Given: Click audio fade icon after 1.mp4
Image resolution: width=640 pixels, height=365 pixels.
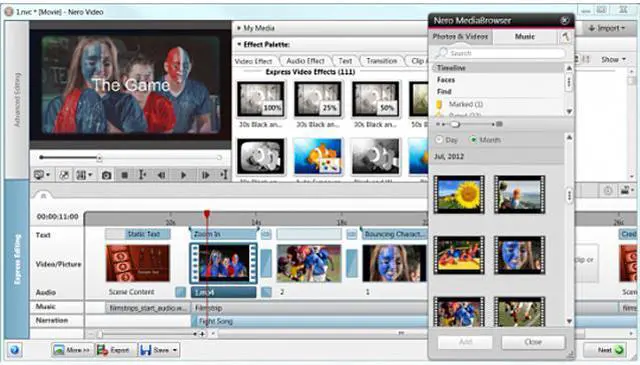Looking at the screenshot, I should 266,292.
